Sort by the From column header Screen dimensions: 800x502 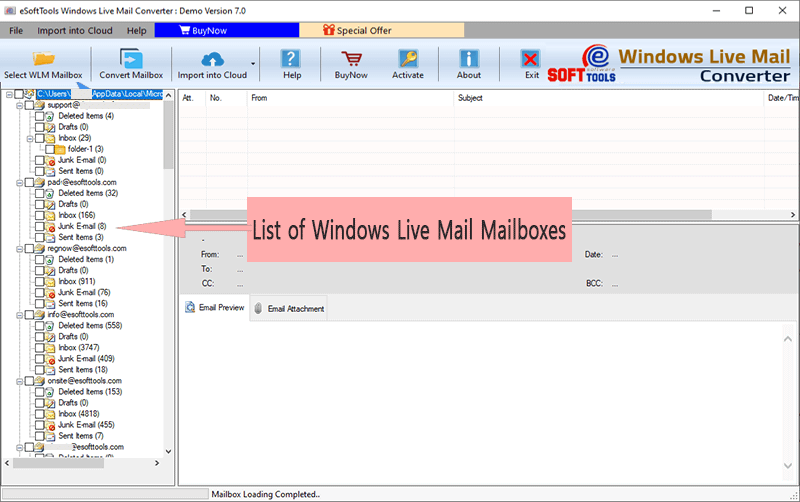pyautogui.click(x=351, y=98)
